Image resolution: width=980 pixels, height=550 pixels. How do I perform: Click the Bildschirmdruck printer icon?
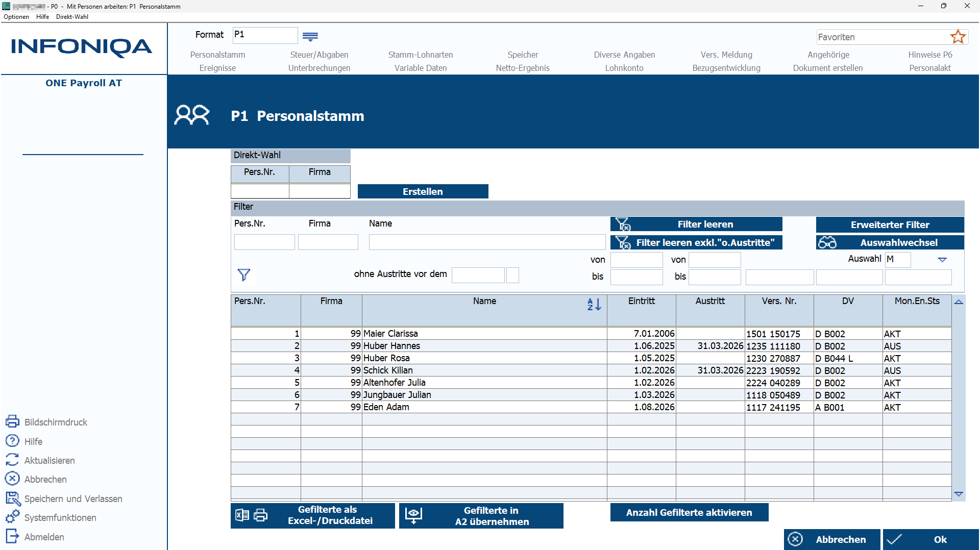12,421
